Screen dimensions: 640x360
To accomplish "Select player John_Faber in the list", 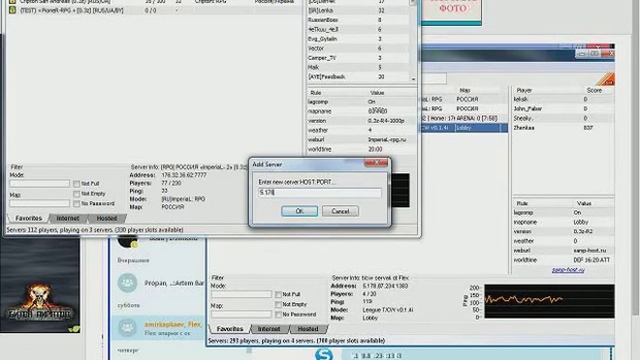I will click(x=563, y=109).
